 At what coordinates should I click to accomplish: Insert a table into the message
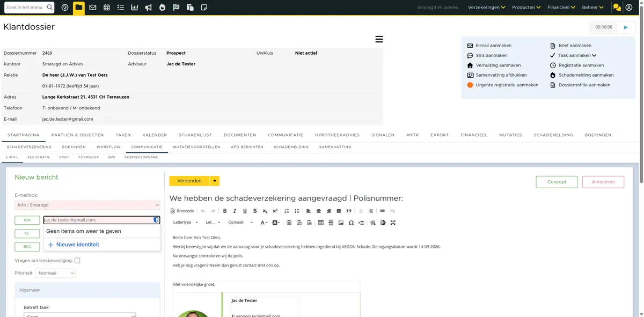point(321,223)
